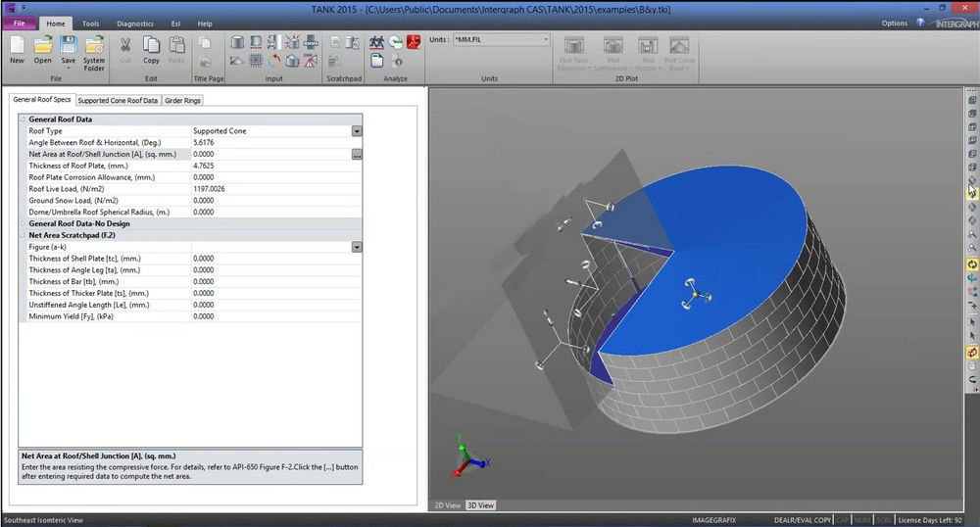Click the blue help question mark icon
The width and height of the screenshot is (980, 527).
coord(920,23)
